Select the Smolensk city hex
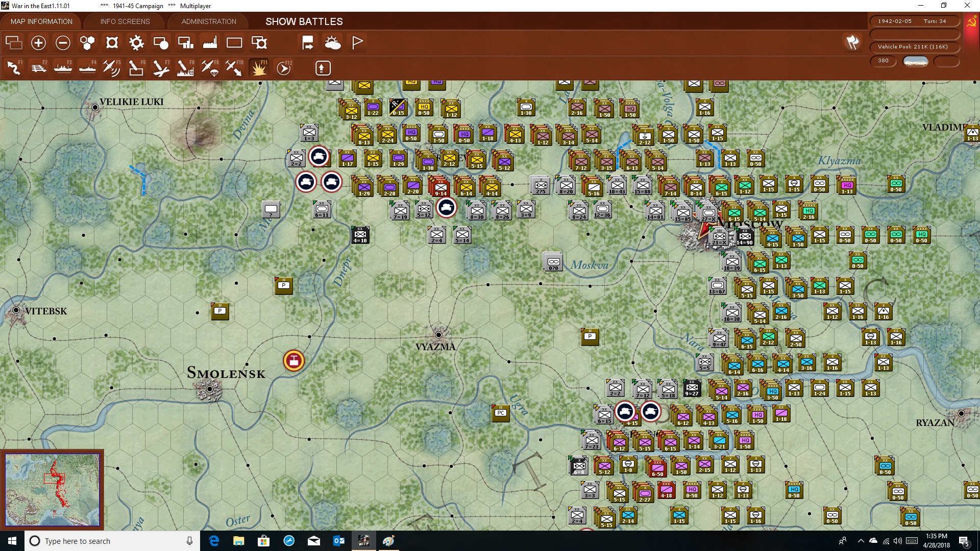Screen dimensions: 980x551 [209, 389]
